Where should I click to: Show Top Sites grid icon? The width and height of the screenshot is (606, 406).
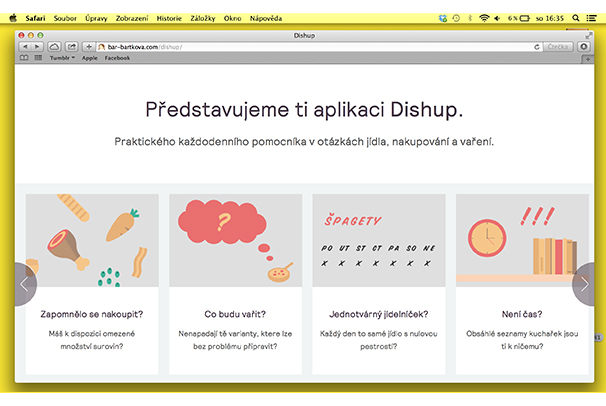coord(37,58)
